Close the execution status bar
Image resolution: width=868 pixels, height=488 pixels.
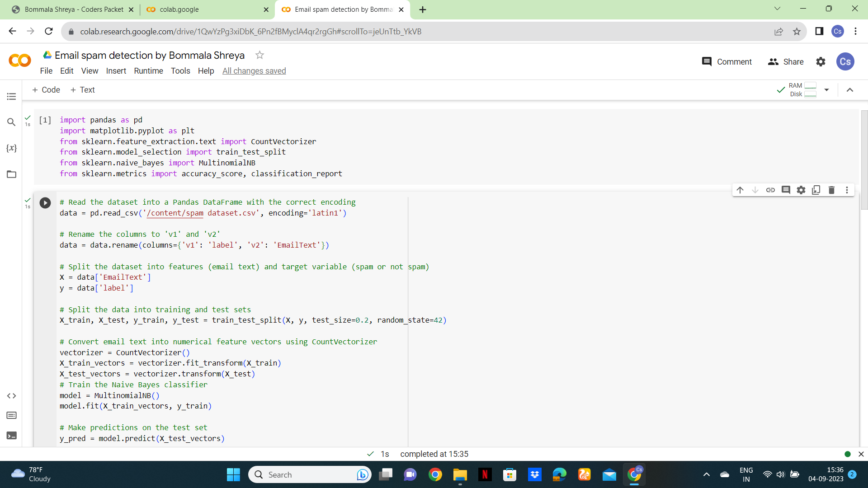click(861, 454)
